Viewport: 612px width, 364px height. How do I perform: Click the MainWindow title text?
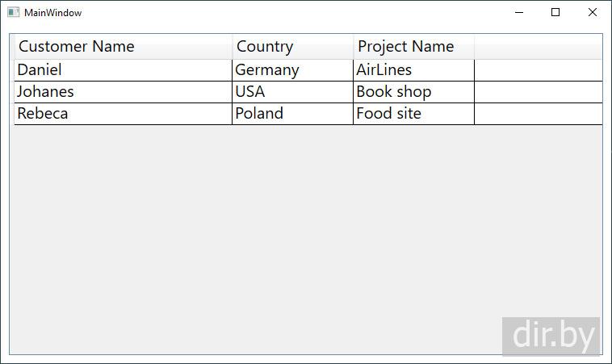click(52, 13)
